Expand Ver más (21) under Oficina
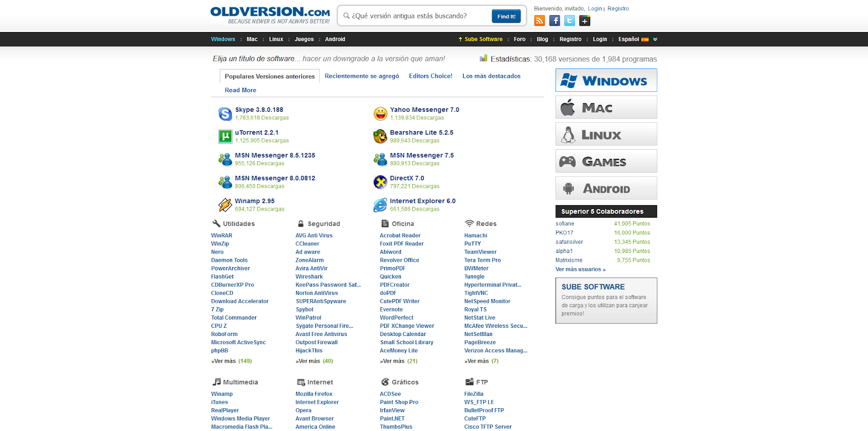This screenshot has height=431, width=868. pyautogui.click(x=399, y=361)
